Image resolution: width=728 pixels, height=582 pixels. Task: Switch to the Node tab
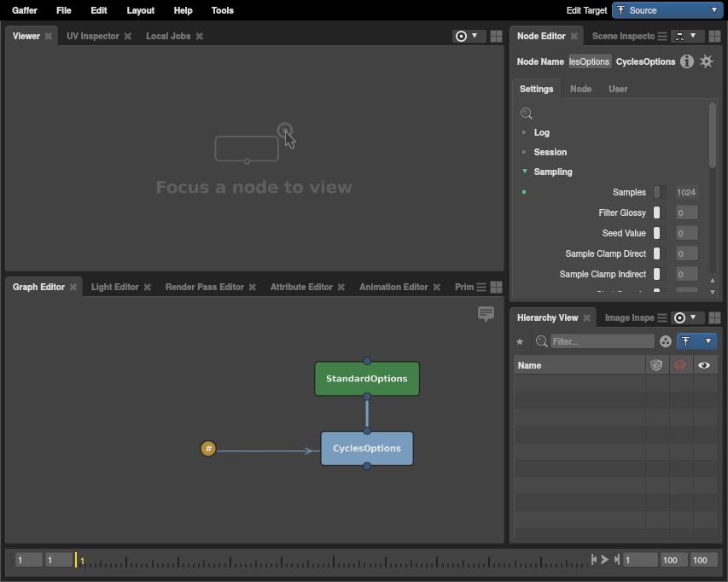(580, 88)
